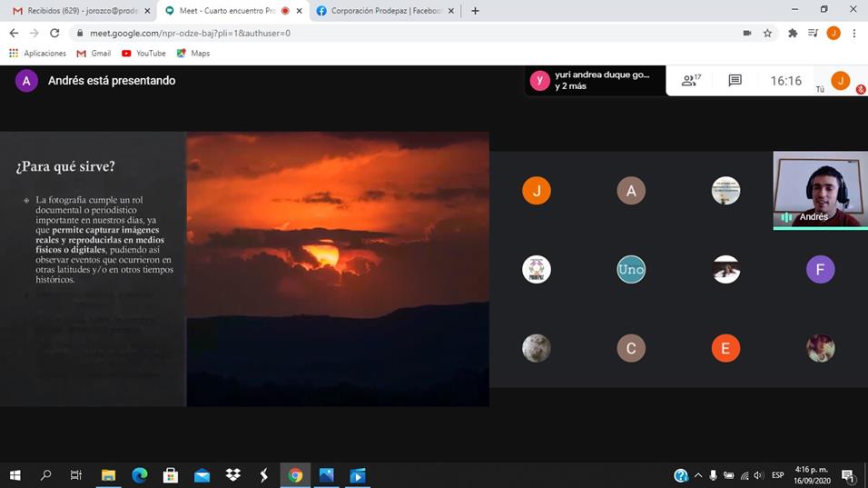Click the camera permission icon in address bar
Screen dimensions: 868x488
coord(746,33)
